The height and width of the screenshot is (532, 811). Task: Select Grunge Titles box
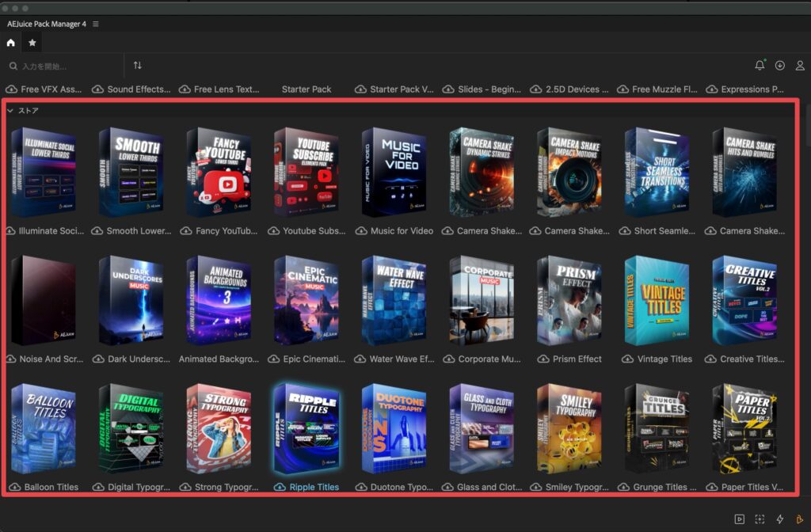[657, 428]
